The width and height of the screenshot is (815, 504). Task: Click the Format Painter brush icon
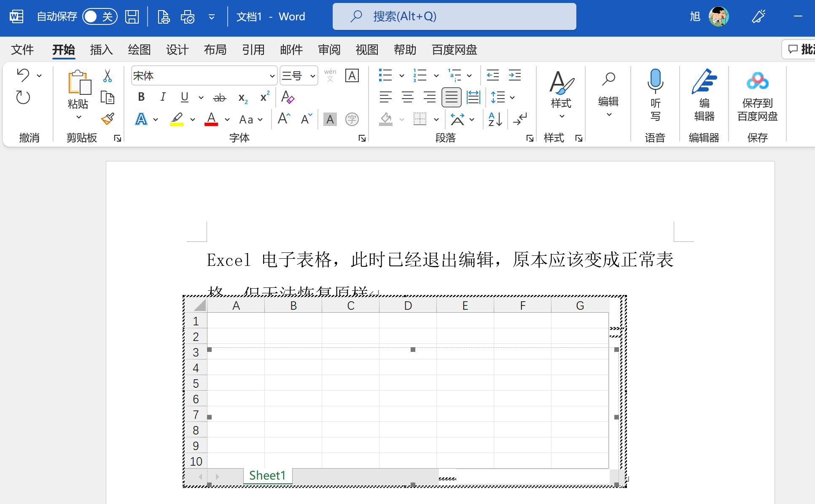[108, 119]
